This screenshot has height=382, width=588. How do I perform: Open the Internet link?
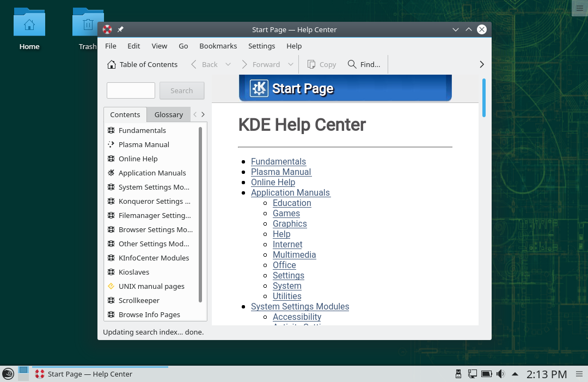[x=287, y=244]
